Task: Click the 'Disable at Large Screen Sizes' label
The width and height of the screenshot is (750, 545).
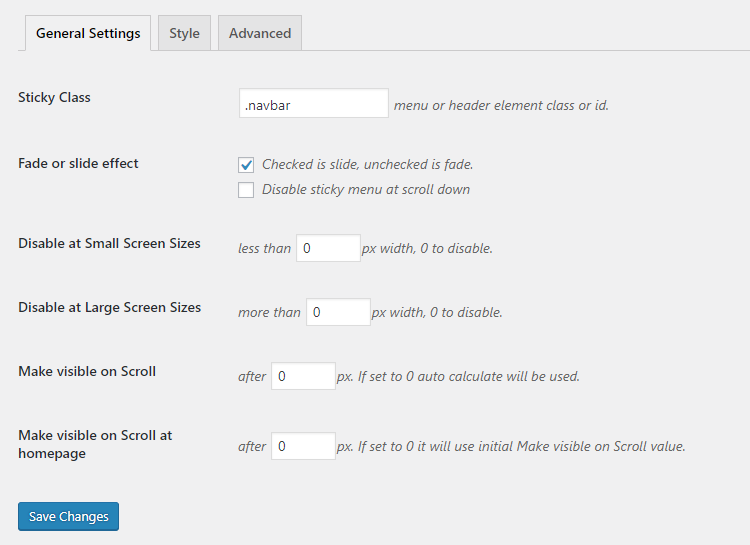Action: [x=109, y=307]
